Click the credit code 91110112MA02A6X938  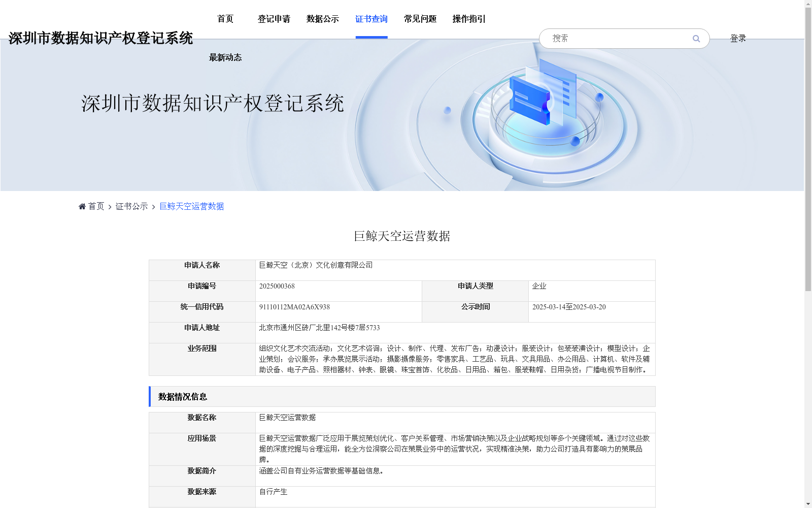point(294,307)
